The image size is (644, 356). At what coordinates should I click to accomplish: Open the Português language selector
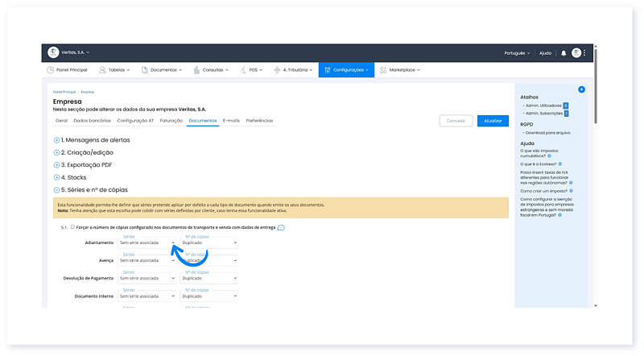point(517,53)
